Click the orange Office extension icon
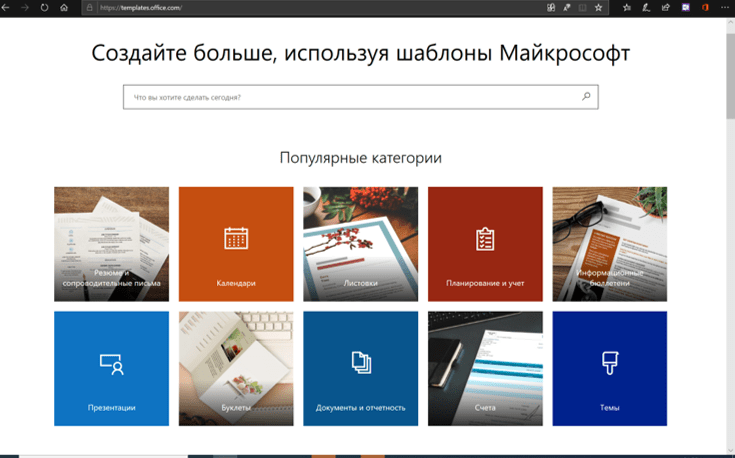The height and width of the screenshot is (458, 735). (705, 8)
